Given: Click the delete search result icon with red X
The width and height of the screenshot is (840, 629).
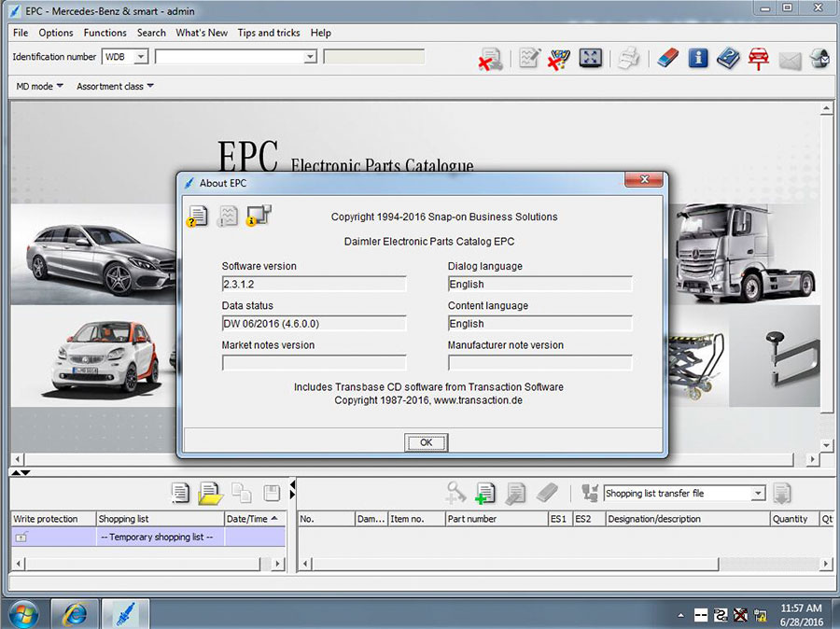Looking at the screenshot, I should (x=490, y=59).
